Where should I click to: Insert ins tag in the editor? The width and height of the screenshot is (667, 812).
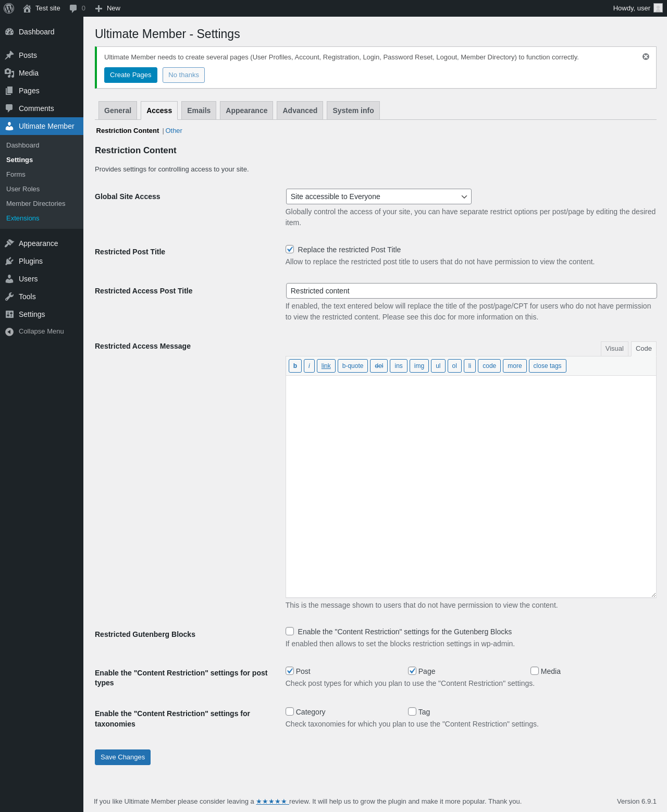coord(399,366)
